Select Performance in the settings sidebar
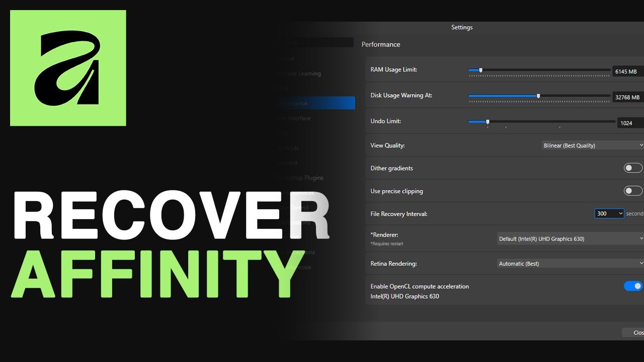644x362 pixels. pos(315,103)
